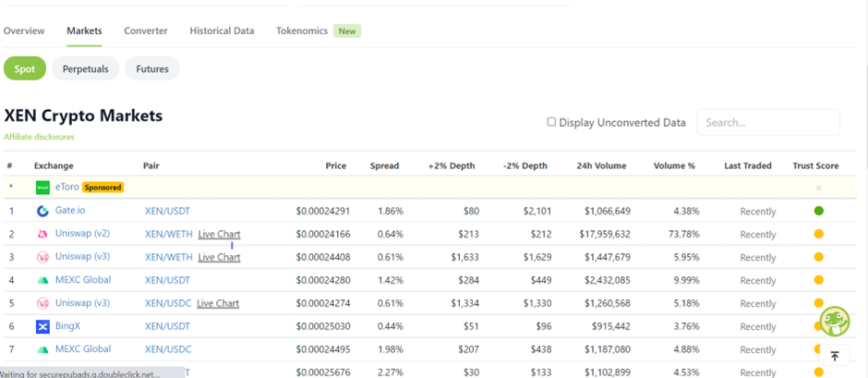Open the Tokenomics tab
This screenshot has width=868, height=378.
tap(302, 31)
